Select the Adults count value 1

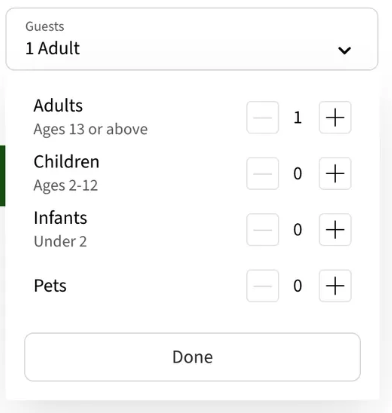pos(298,118)
